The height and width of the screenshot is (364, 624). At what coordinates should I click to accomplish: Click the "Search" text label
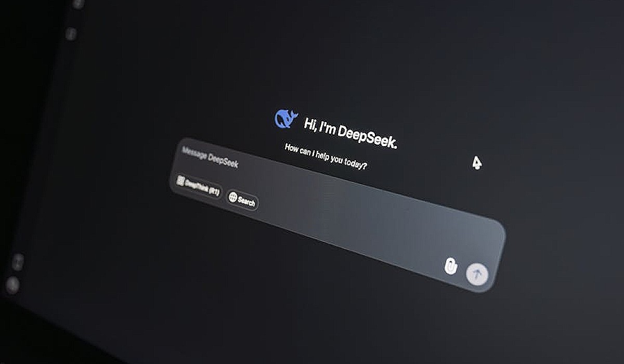click(x=246, y=202)
